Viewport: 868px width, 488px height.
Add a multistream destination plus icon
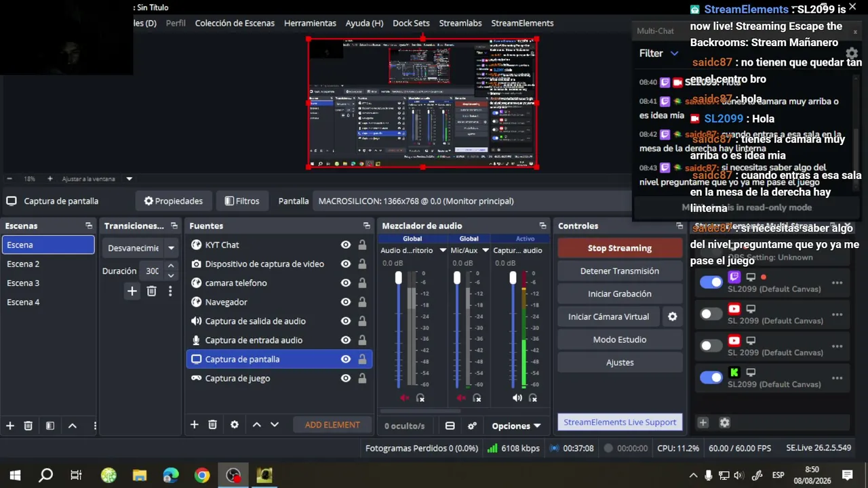703,422
